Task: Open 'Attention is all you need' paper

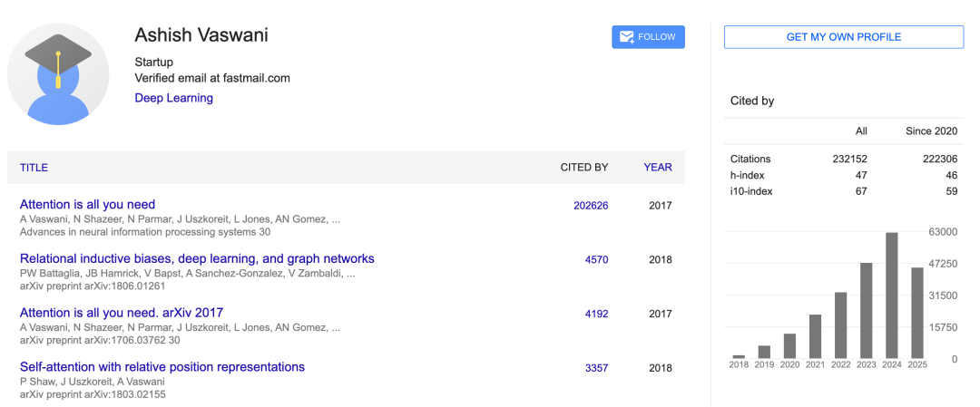Action: click(87, 205)
